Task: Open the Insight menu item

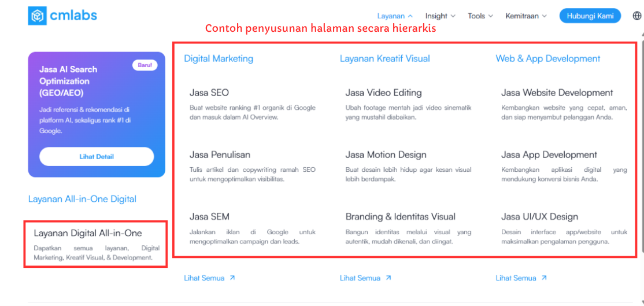Action: [436, 16]
